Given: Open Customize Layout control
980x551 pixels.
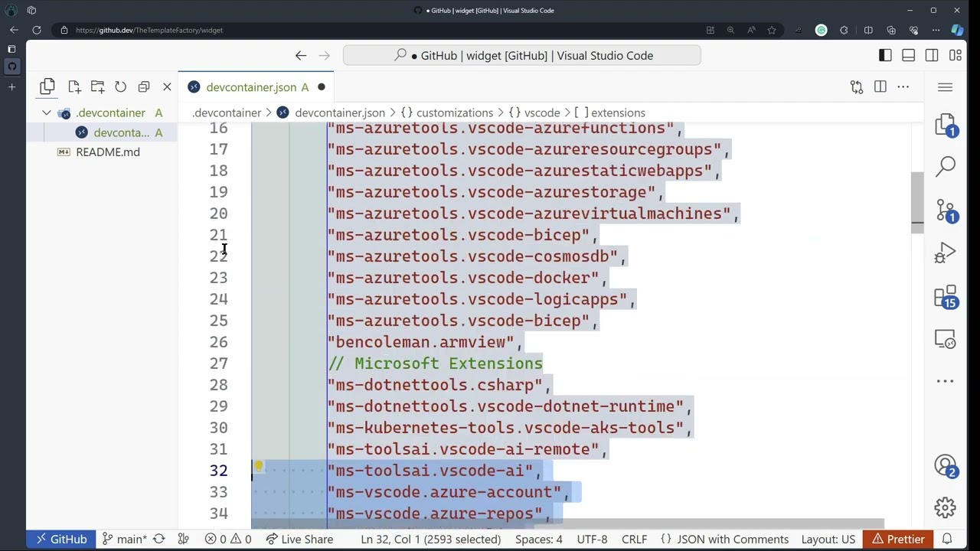Looking at the screenshot, I should click(x=955, y=55).
